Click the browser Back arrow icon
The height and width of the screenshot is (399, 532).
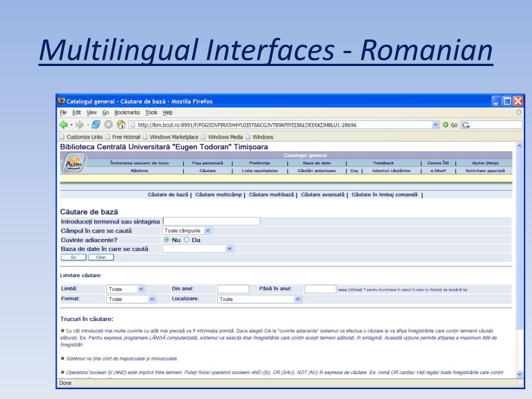coord(63,125)
